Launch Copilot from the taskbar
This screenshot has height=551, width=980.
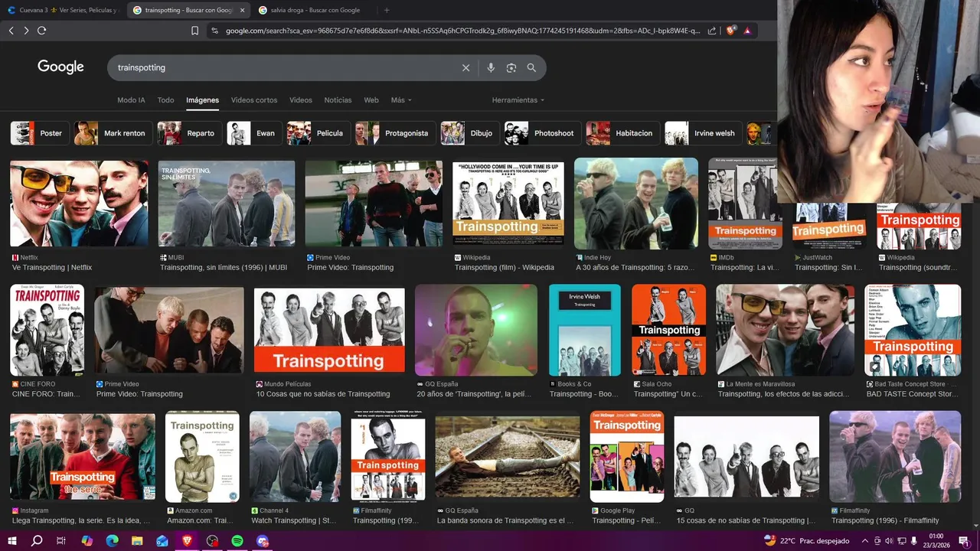(x=87, y=540)
